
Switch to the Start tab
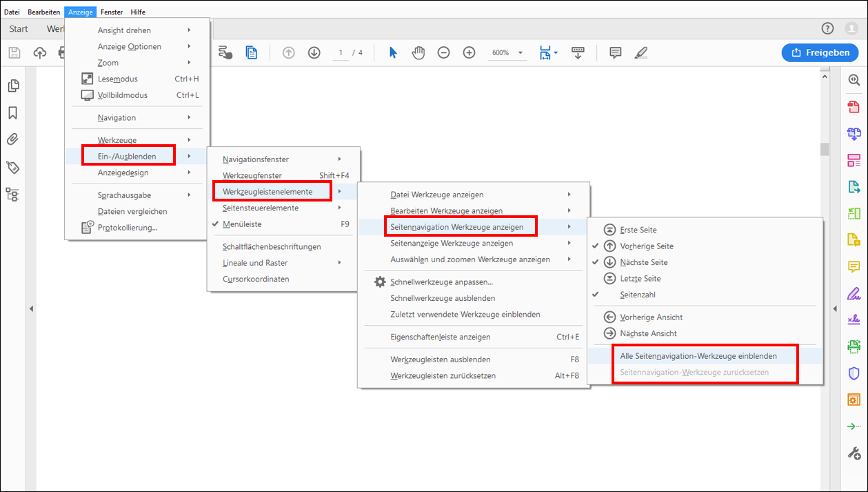19,28
